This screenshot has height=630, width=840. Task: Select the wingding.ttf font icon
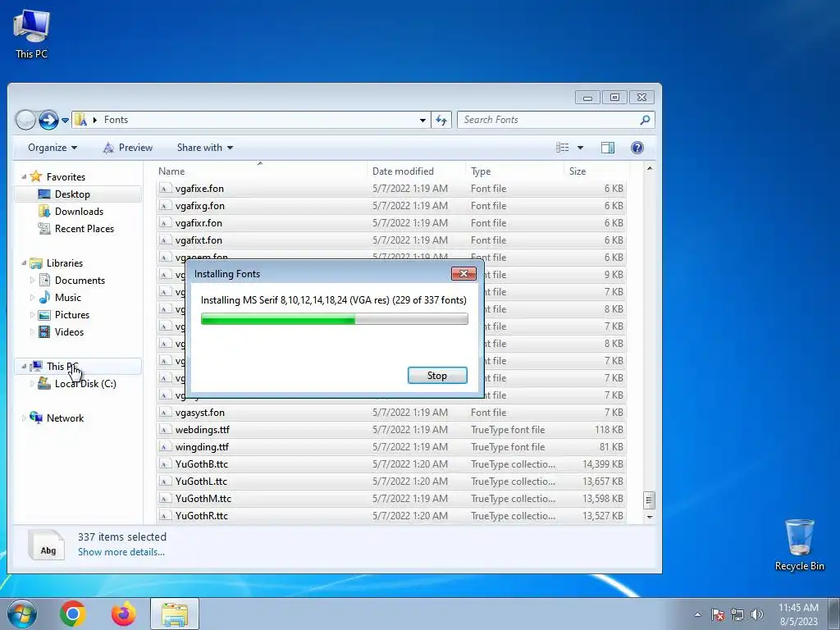(x=166, y=447)
